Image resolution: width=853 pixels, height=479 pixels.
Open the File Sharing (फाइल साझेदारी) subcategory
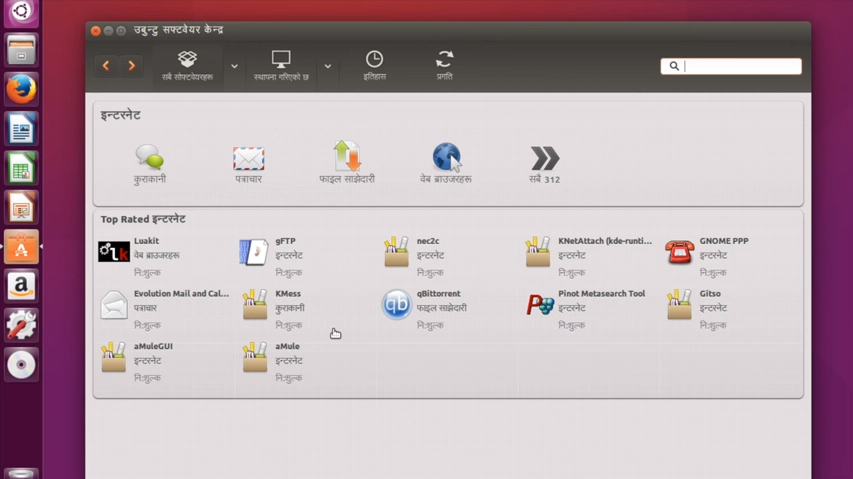[x=347, y=163]
